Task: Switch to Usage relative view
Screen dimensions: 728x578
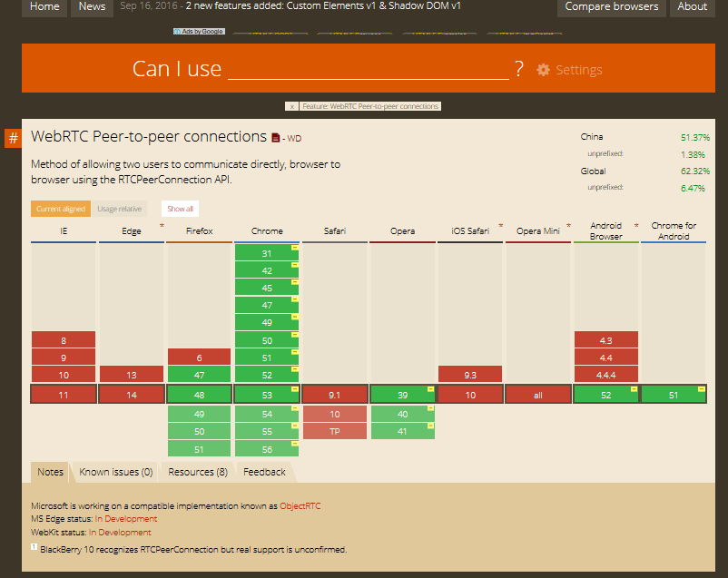Action: 119,209
